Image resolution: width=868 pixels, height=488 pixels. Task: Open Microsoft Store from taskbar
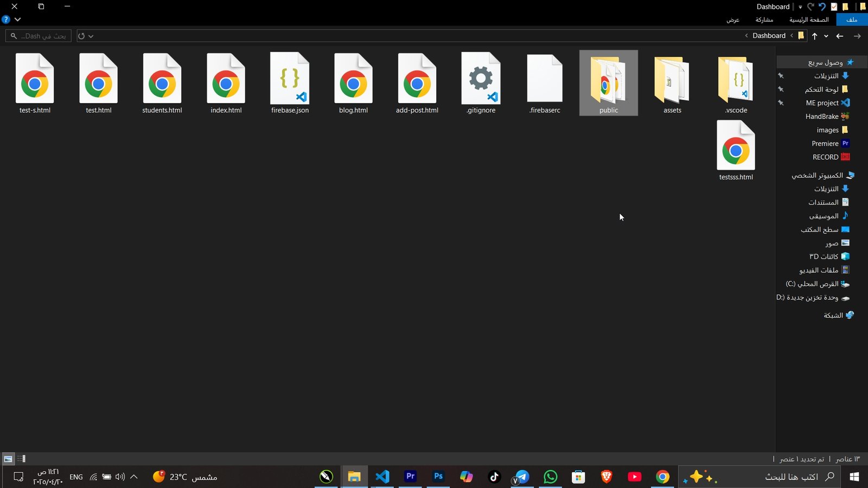pyautogui.click(x=578, y=477)
